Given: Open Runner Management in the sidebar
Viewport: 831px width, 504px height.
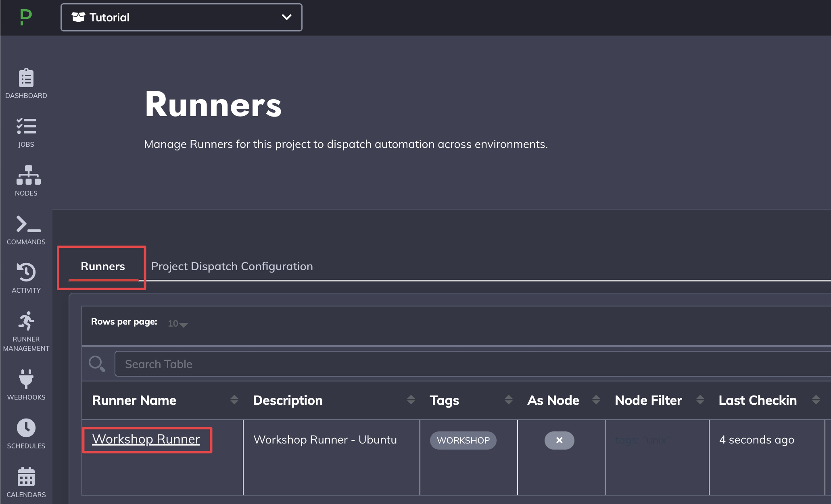Looking at the screenshot, I should click(26, 331).
